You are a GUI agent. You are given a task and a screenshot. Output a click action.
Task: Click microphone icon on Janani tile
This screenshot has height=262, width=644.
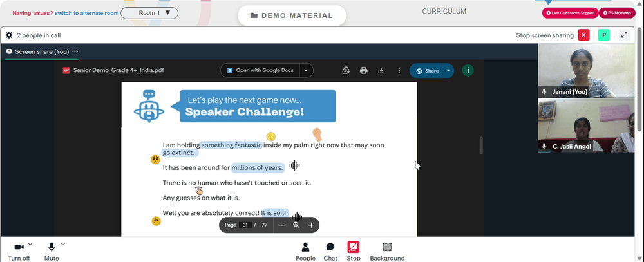tap(544, 92)
